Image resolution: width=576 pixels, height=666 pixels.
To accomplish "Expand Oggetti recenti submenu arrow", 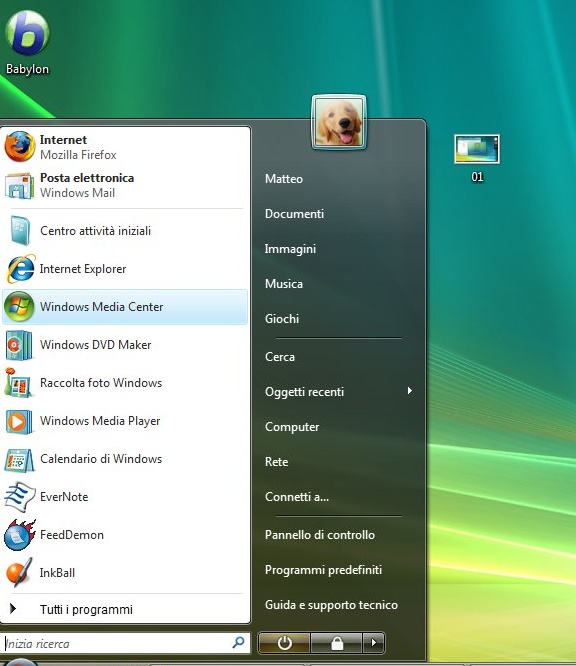I will 409,391.
